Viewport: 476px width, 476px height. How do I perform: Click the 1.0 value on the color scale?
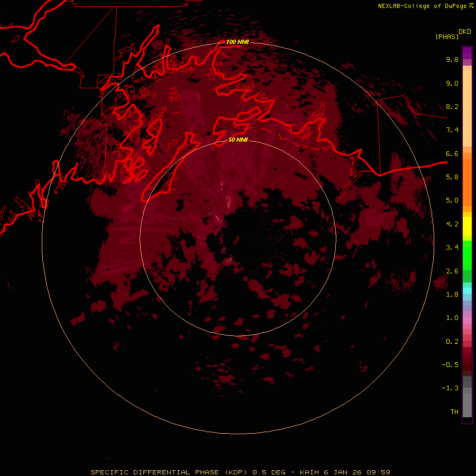pos(452,318)
